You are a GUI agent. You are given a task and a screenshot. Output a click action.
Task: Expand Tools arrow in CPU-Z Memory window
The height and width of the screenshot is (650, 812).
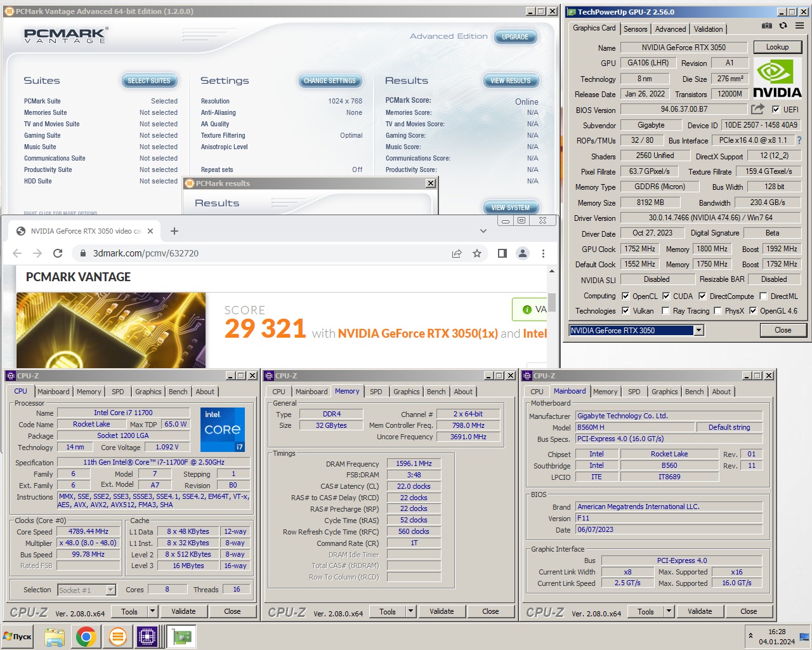pyautogui.click(x=410, y=611)
